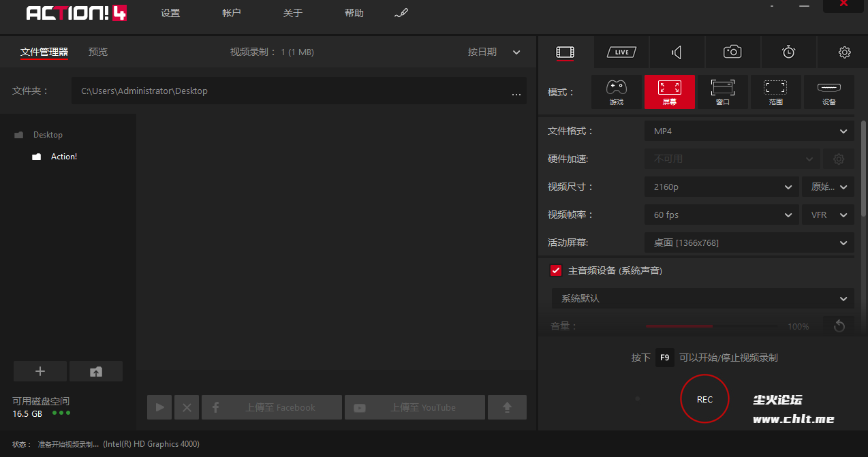Select the window recording mode (窗口)
The width and height of the screenshot is (868, 457).
[x=722, y=92]
